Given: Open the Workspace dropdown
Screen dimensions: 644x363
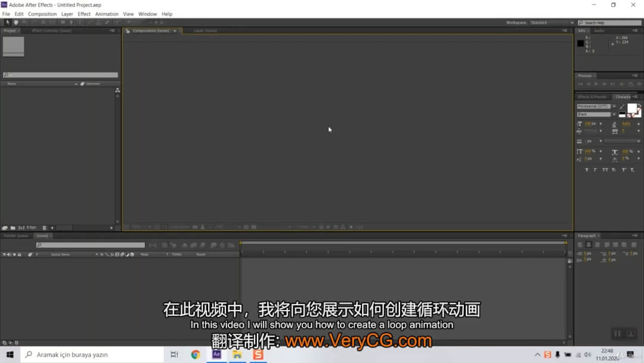Looking at the screenshot, I should [552, 23].
